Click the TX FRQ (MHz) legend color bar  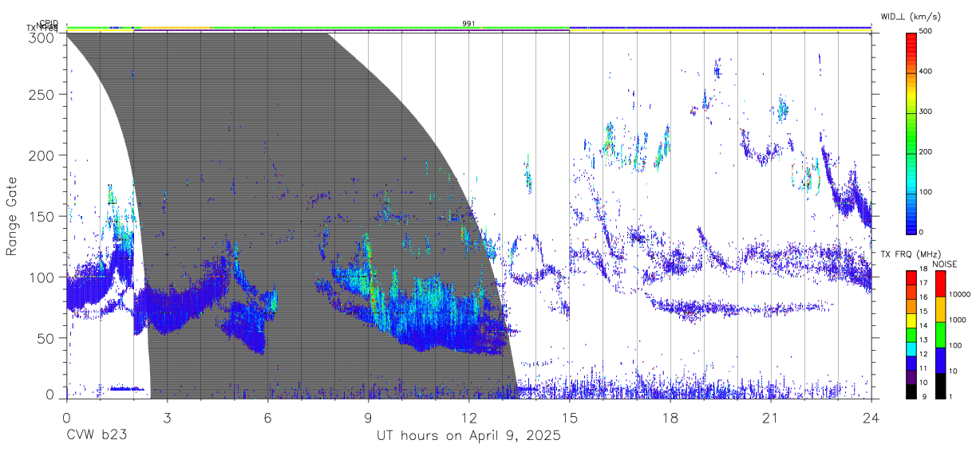pos(911,334)
